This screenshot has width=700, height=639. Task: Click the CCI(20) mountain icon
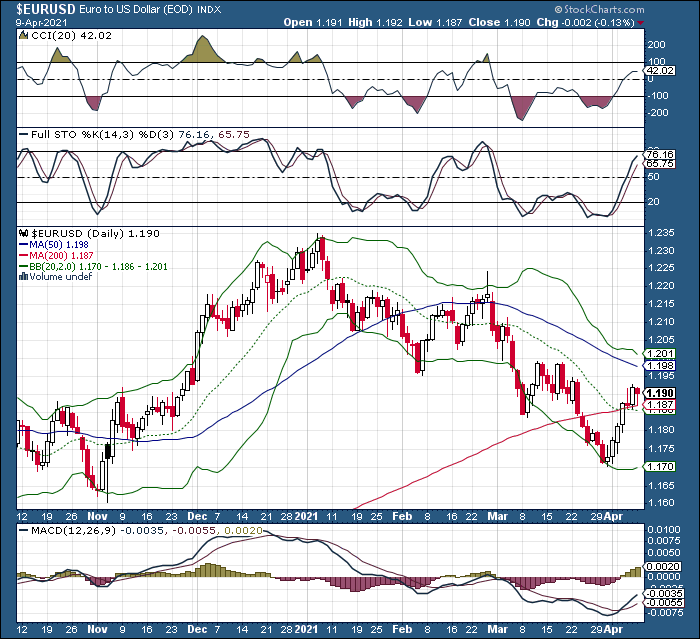tap(23, 35)
